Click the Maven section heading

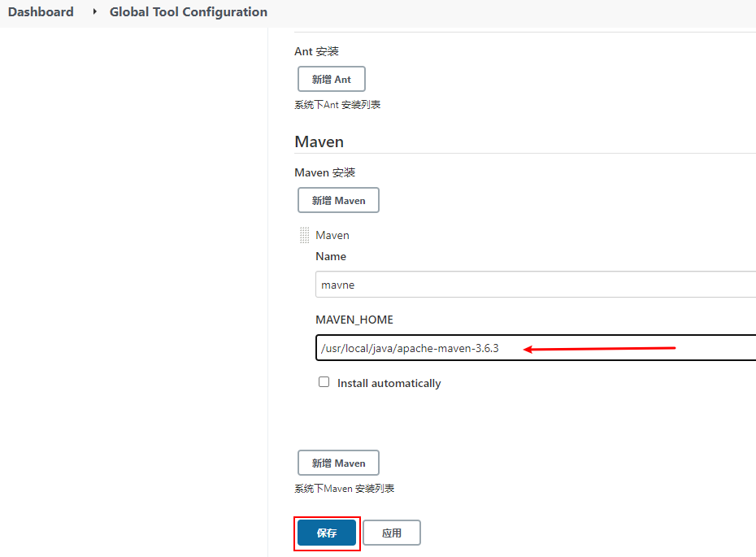[x=318, y=141]
